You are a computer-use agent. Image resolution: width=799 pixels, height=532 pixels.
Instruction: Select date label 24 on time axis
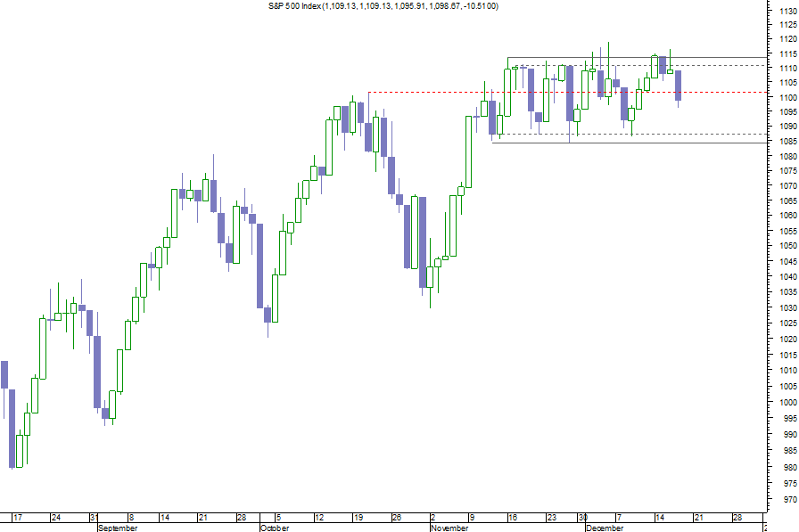click(56, 517)
